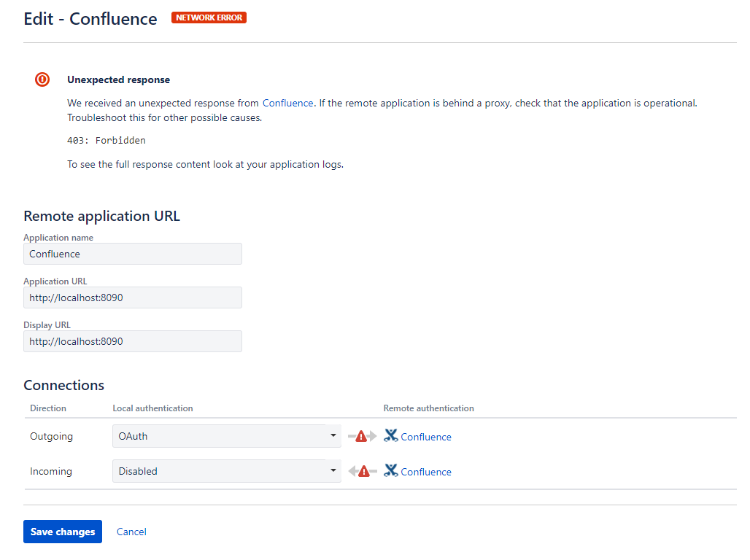The height and width of the screenshot is (560, 750).
Task: Cancel editing the application link
Action: click(x=131, y=532)
